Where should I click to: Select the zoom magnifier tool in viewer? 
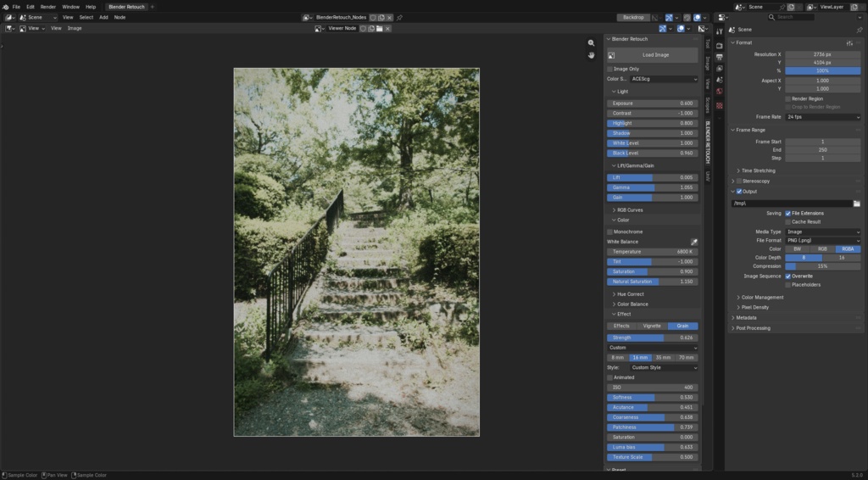click(x=591, y=42)
